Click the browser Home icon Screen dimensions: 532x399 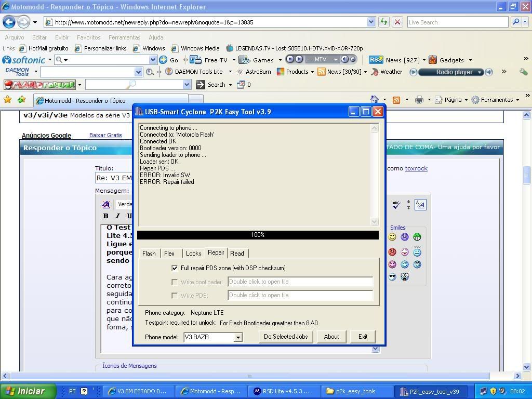point(375,100)
